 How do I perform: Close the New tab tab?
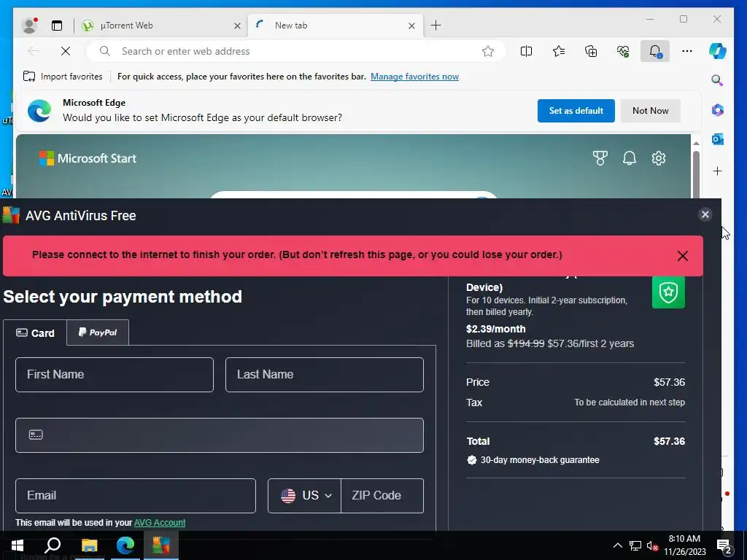(411, 26)
